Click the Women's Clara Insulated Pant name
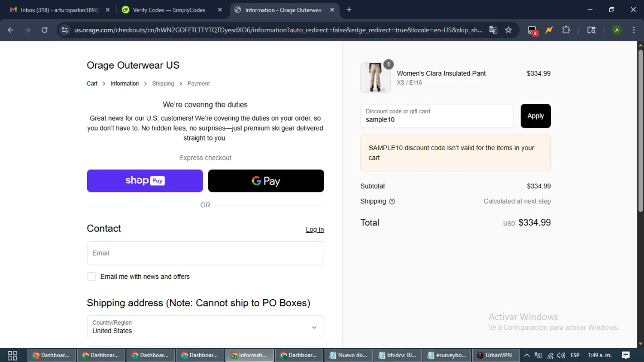 pyautogui.click(x=441, y=73)
